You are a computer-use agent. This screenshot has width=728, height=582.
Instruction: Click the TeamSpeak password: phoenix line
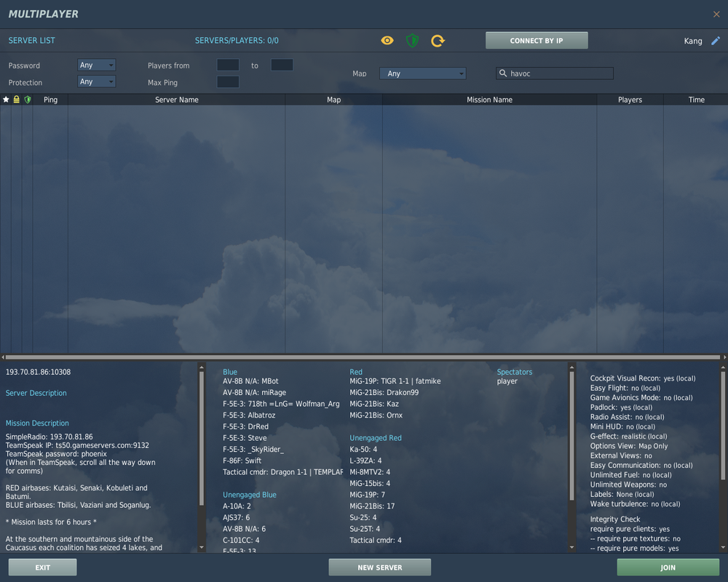pos(56,454)
